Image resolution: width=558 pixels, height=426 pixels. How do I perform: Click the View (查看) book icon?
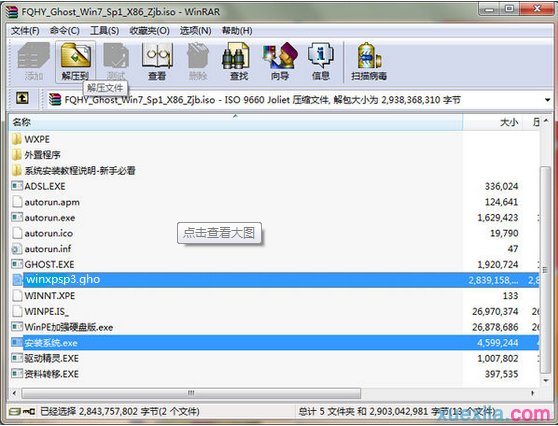(x=157, y=56)
